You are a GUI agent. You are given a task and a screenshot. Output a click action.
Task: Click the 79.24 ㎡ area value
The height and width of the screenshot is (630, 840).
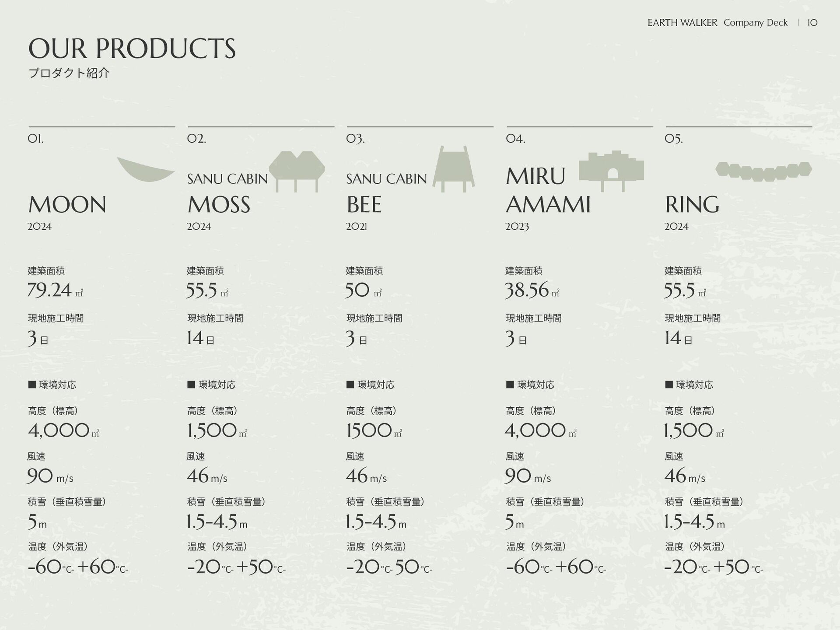pos(55,290)
